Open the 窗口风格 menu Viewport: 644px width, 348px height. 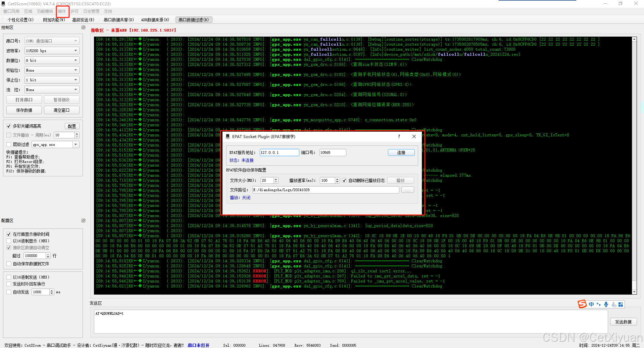pyautogui.click(x=11, y=11)
